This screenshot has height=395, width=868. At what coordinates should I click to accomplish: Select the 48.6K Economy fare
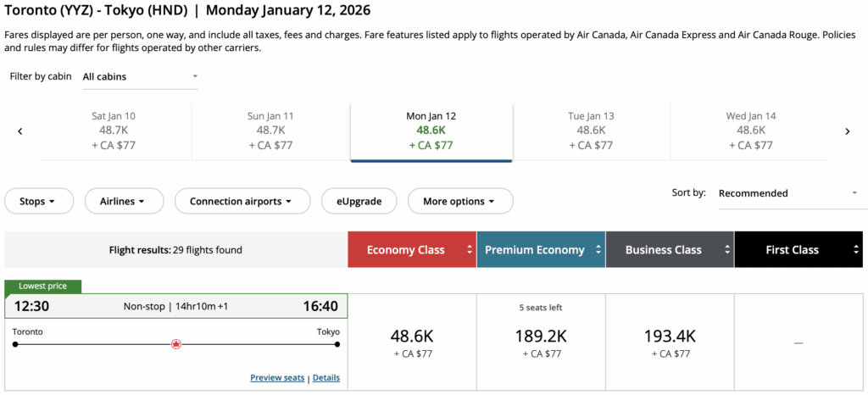tap(412, 342)
